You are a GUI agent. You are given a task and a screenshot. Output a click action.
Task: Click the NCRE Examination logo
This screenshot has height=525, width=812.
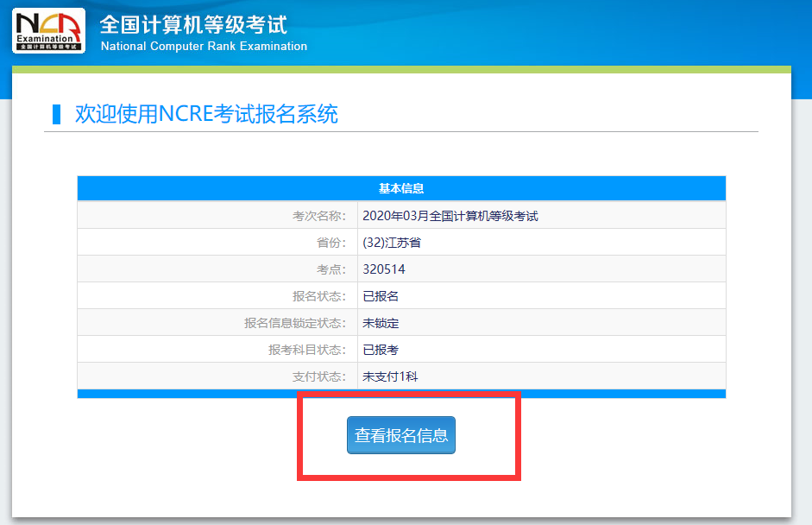click(49, 31)
